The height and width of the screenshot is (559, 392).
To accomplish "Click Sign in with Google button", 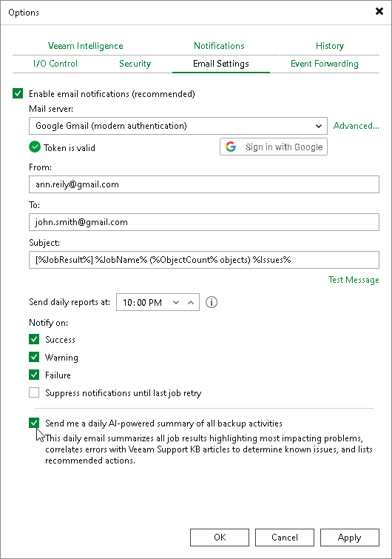I will tap(274, 147).
